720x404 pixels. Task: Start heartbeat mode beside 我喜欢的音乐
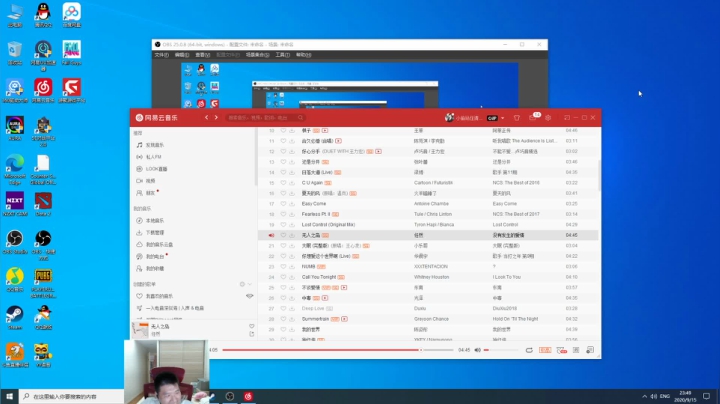coord(249,296)
